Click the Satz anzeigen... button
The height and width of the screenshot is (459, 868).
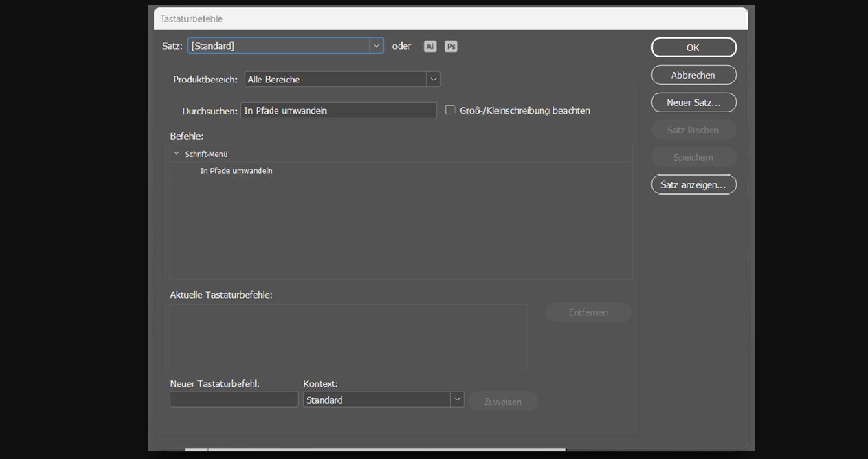pyautogui.click(x=693, y=185)
